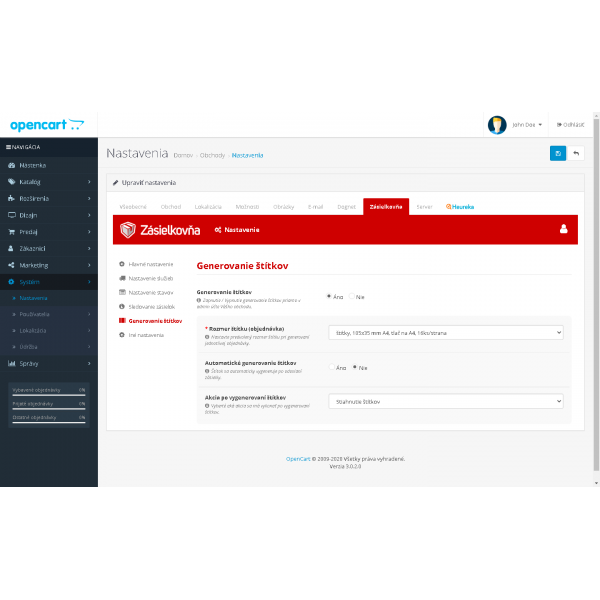Select Áno for Generovanie štítkov

coord(328,296)
